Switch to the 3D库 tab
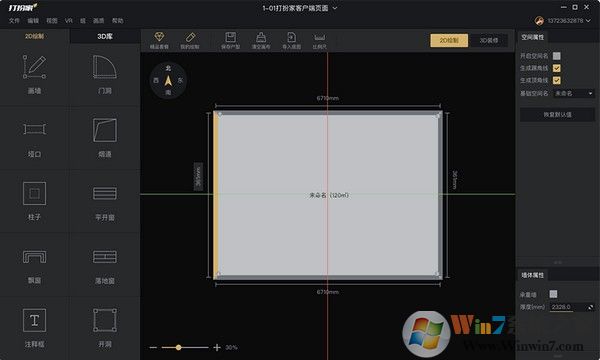This screenshot has width=600, height=360. (104, 37)
